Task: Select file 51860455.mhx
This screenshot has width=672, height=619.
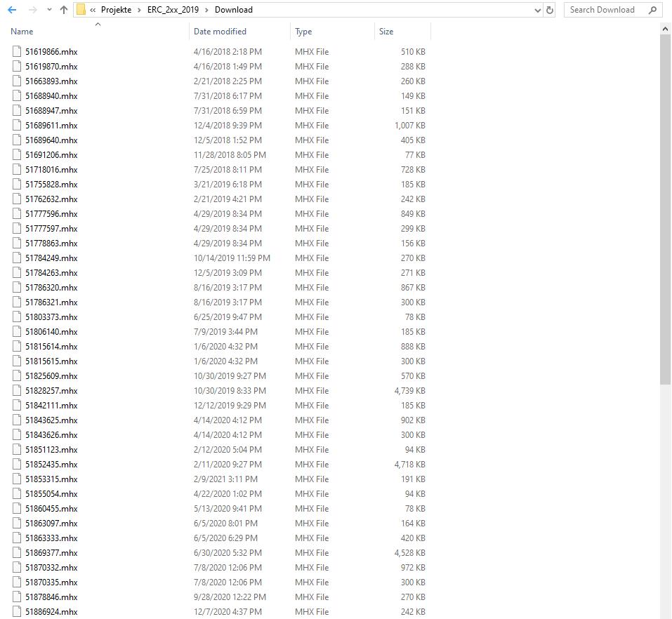Action: pyautogui.click(x=51, y=509)
